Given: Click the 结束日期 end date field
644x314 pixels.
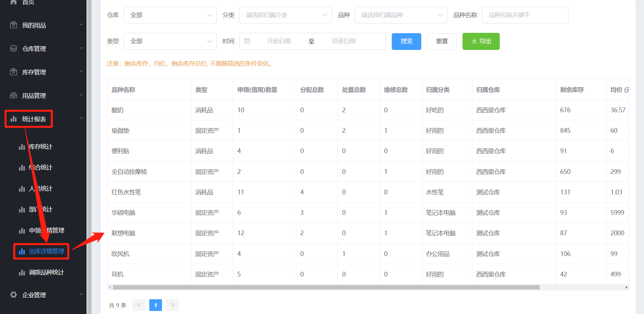Looking at the screenshot, I should pos(344,41).
